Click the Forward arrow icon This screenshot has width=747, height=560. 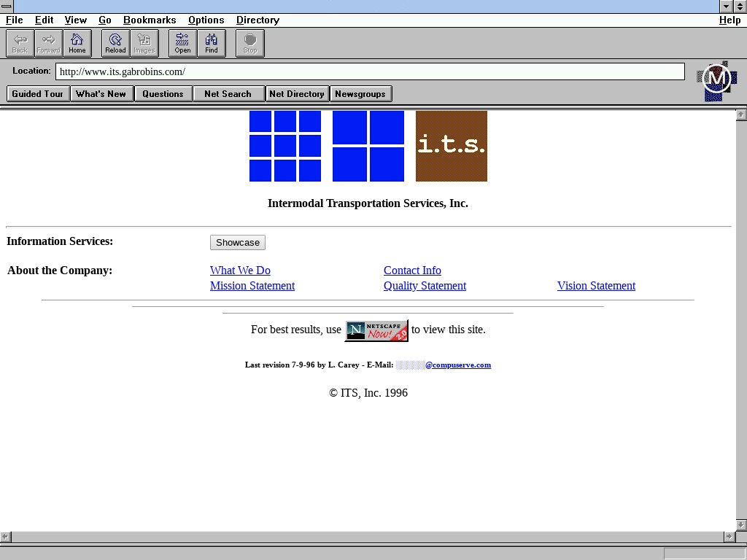49,43
